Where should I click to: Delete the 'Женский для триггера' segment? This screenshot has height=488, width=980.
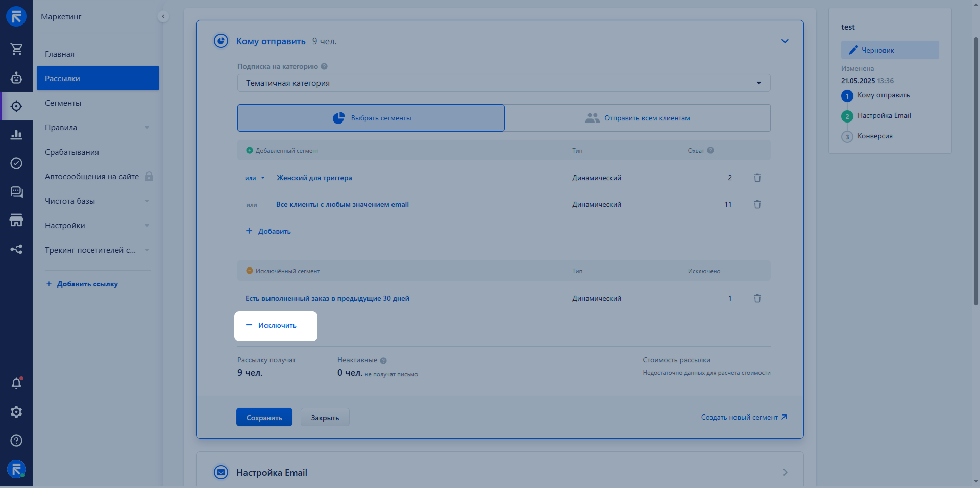pyautogui.click(x=757, y=178)
